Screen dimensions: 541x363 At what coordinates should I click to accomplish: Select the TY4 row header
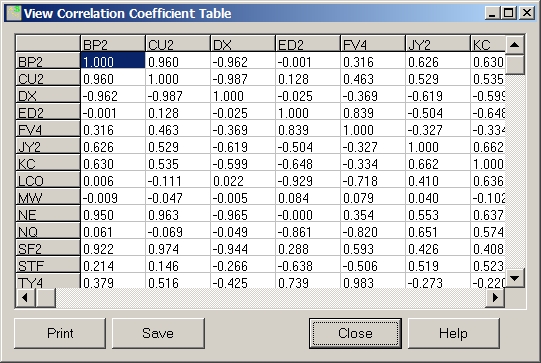pyautogui.click(x=48, y=281)
